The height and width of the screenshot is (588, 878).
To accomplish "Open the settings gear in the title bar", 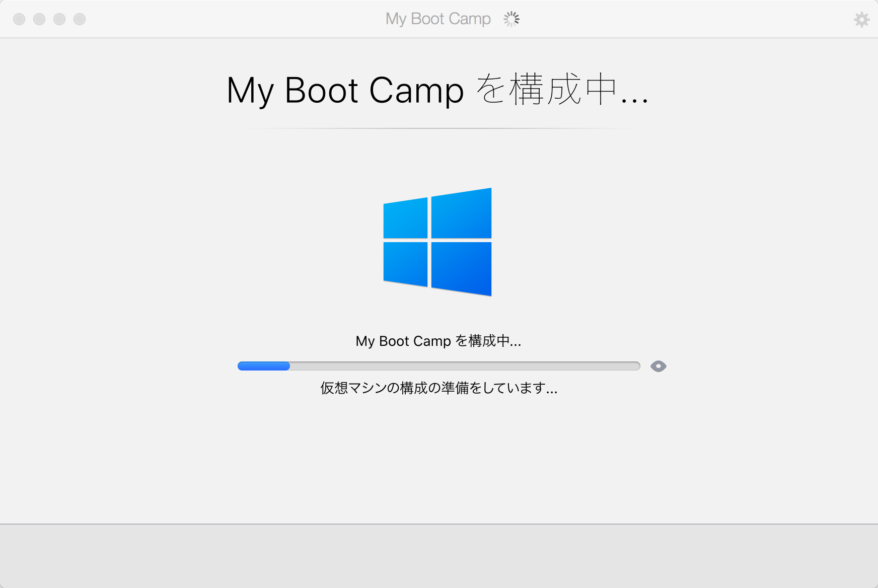I will coord(861,20).
